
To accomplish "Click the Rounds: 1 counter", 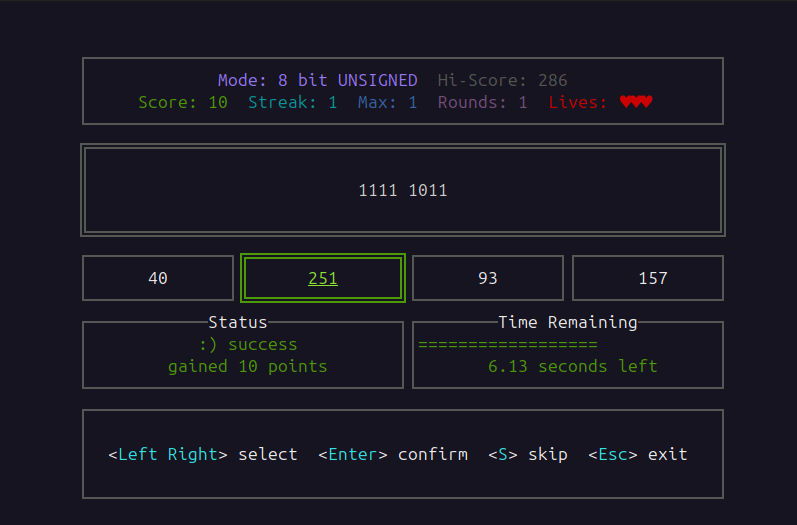I will tap(482, 102).
